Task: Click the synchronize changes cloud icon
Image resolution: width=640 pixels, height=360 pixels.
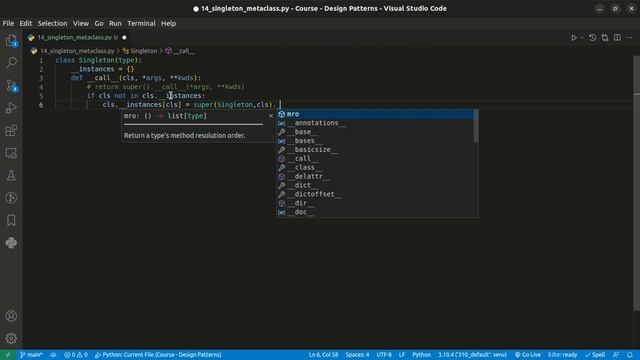Action: coord(53,355)
